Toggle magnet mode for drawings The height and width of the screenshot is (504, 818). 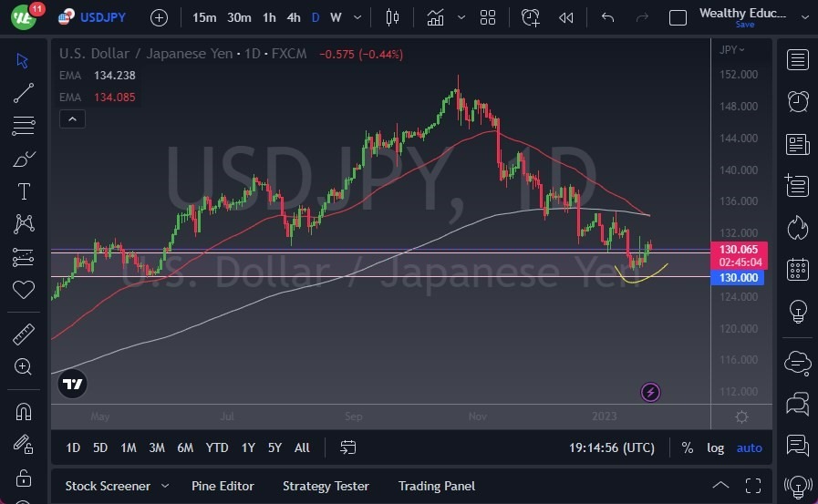[x=24, y=412]
